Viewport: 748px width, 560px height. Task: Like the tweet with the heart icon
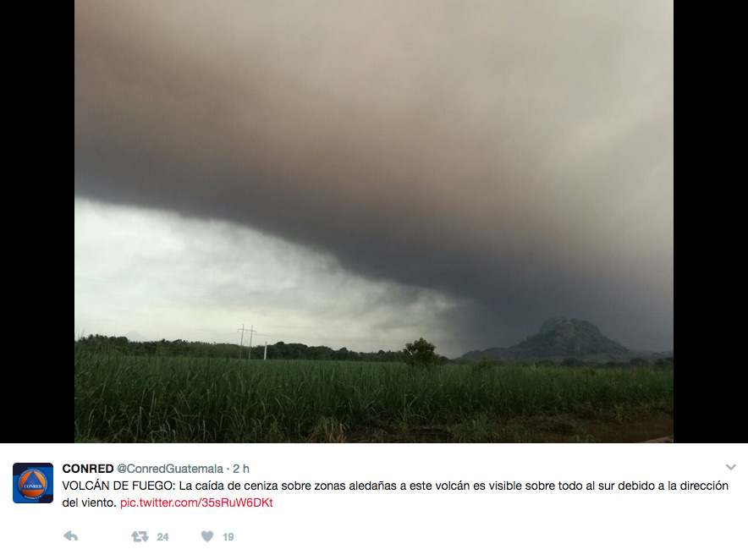[x=207, y=536]
